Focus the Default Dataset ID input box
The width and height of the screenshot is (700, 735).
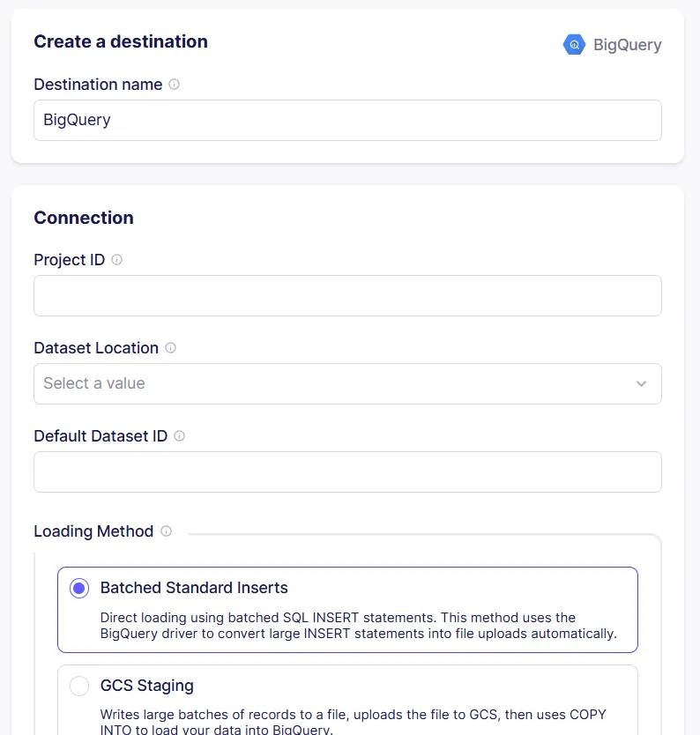click(347, 472)
